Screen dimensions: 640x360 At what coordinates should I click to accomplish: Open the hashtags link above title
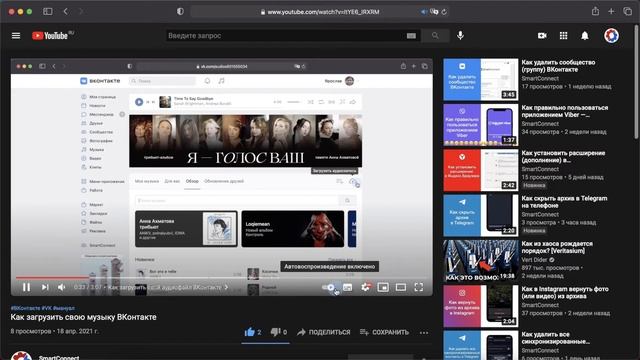[x=43, y=308]
